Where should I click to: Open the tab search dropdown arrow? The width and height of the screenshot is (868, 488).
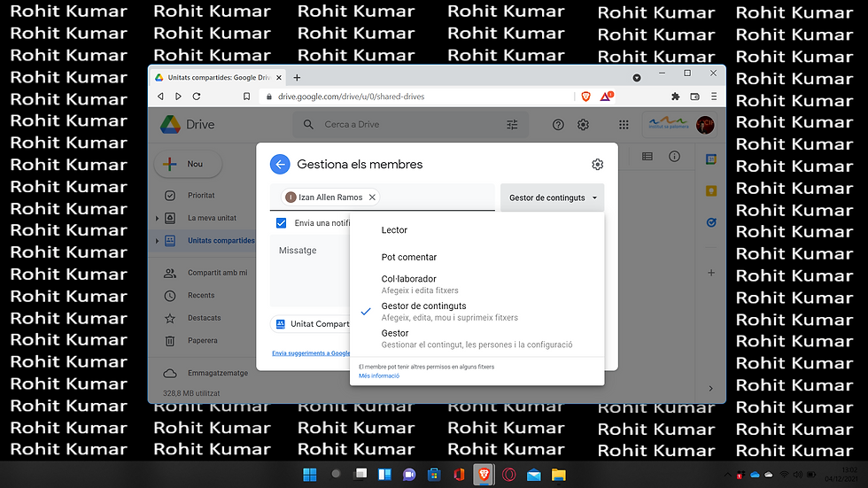pyautogui.click(x=637, y=77)
